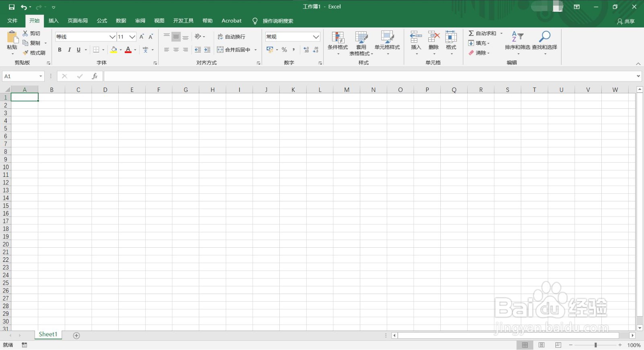Click the Conditional Formatting (条件格式) icon
This screenshot has height=350, width=644.
[x=338, y=37]
